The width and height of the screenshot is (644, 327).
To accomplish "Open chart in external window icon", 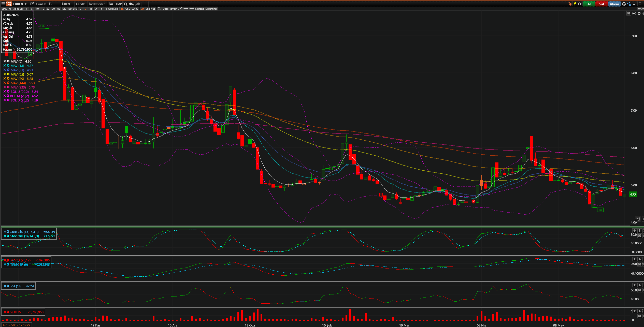I will coord(32,4).
